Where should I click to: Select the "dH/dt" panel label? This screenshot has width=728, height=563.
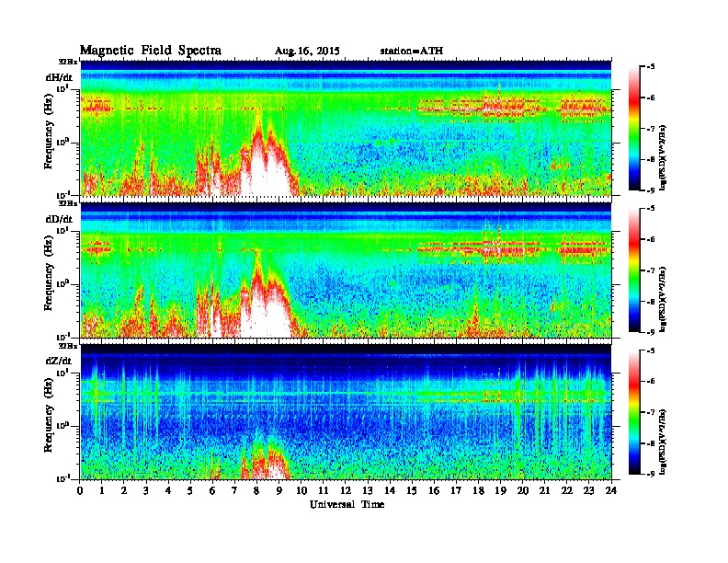pyautogui.click(x=59, y=77)
